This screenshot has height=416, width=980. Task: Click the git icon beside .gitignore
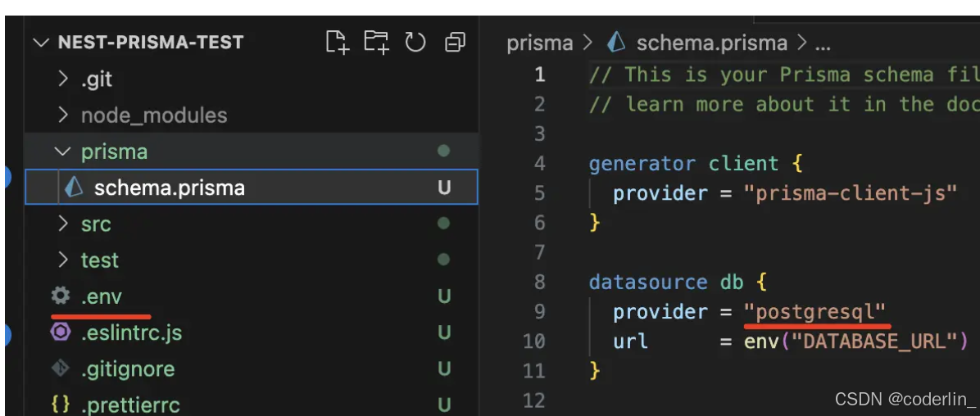tap(61, 369)
